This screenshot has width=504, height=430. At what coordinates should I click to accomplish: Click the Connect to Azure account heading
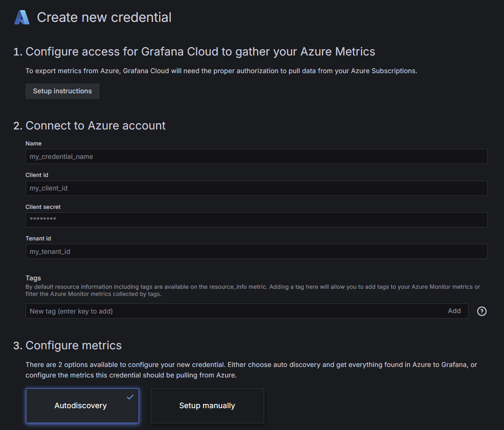95,125
